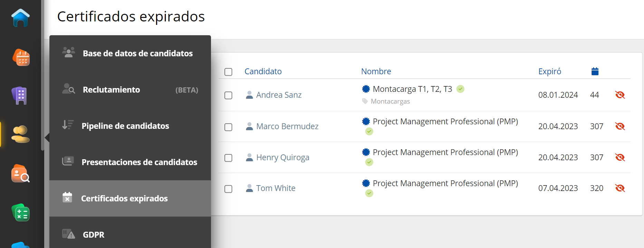Select the Tom White row checkbox
Screen dimensions: 644x248
coord(228,189)
